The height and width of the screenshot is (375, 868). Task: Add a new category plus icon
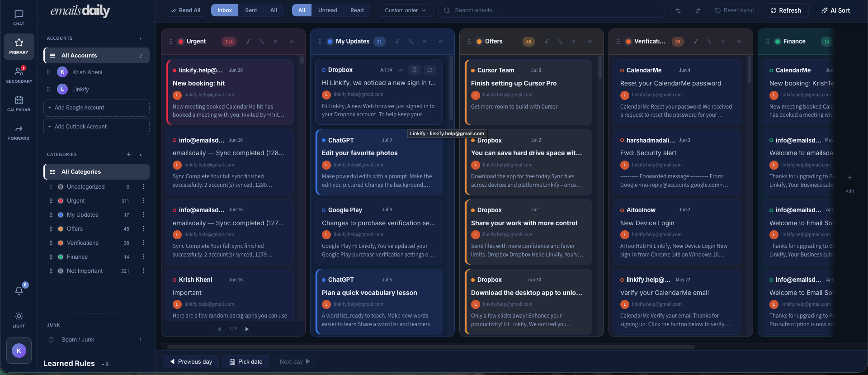[129, 155]
